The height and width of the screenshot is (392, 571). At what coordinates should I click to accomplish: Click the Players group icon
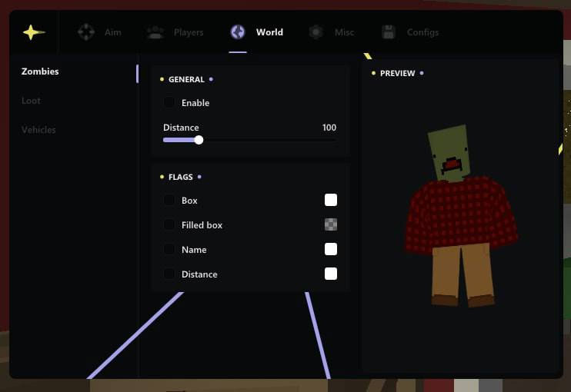coord(155,32)
